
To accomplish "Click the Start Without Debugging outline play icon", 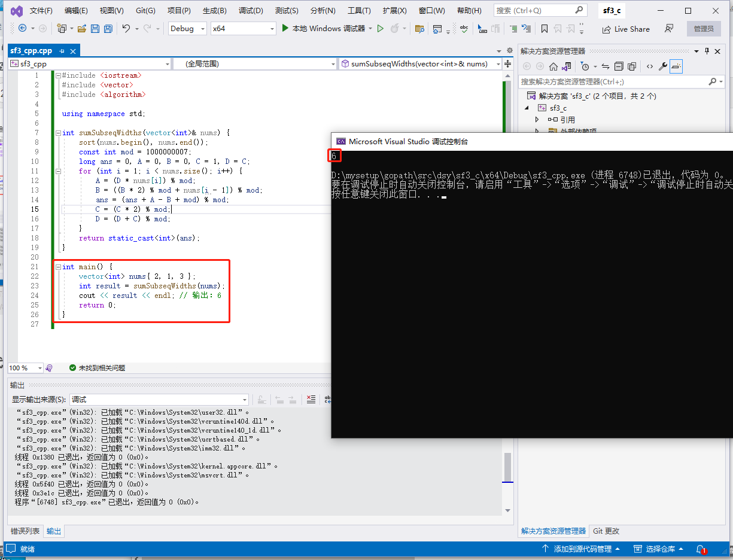I will coord(381,29).
